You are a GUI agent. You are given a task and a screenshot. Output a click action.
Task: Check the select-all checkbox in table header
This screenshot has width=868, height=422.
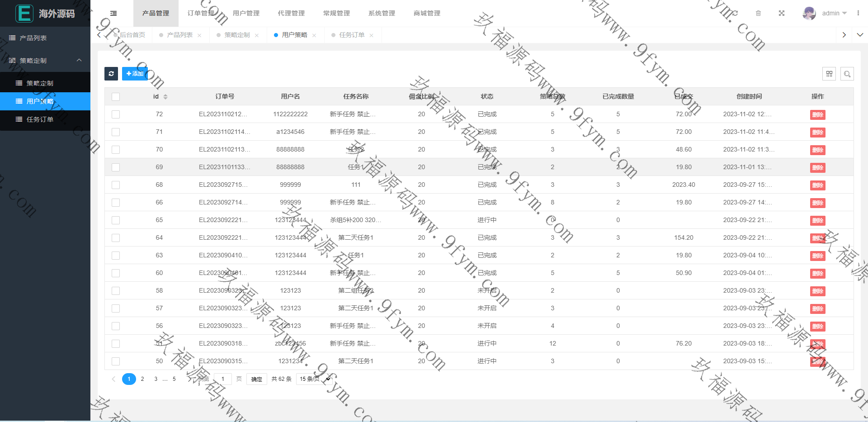pyautogui.click(x=116, y=97)
